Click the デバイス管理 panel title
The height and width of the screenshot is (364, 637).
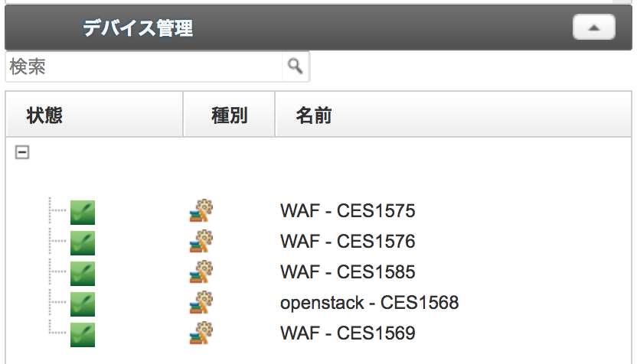(x=138, y=28)
